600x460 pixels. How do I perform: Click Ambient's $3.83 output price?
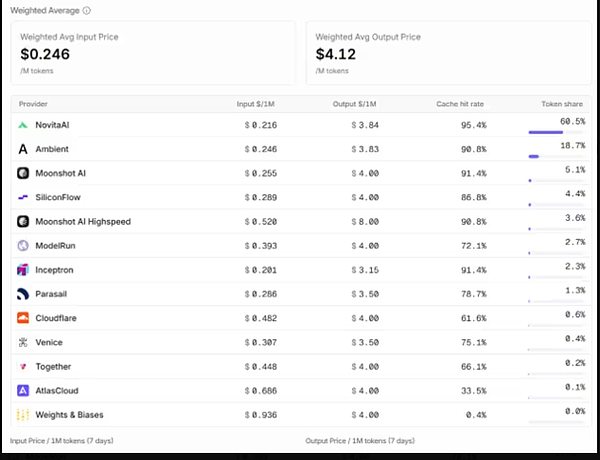[365, 149]
